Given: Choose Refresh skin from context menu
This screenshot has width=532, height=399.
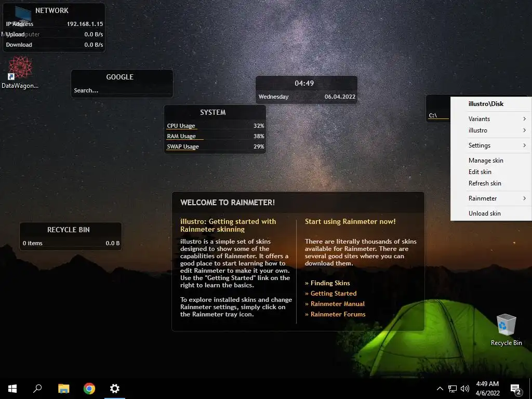Looking at the screenshot, I should (x=491, y=183).
